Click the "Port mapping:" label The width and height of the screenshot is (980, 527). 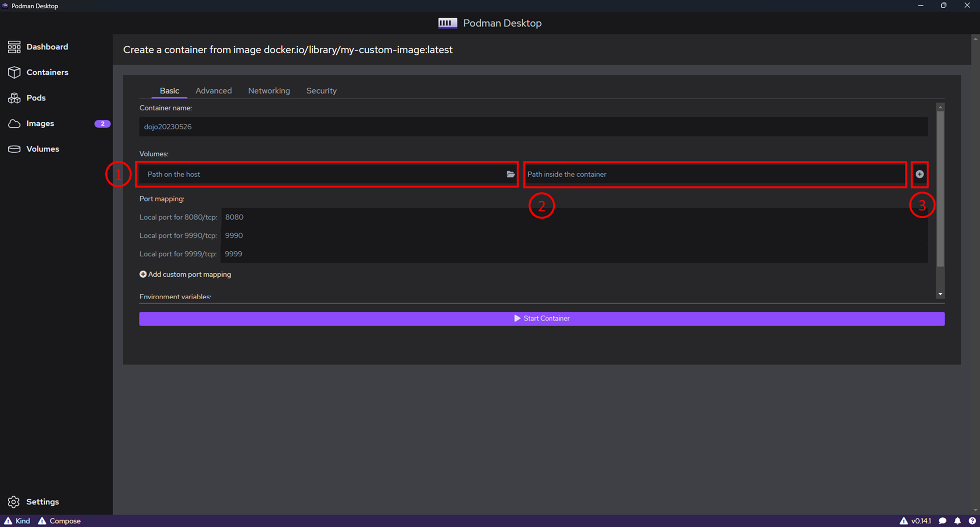point(162,199)
